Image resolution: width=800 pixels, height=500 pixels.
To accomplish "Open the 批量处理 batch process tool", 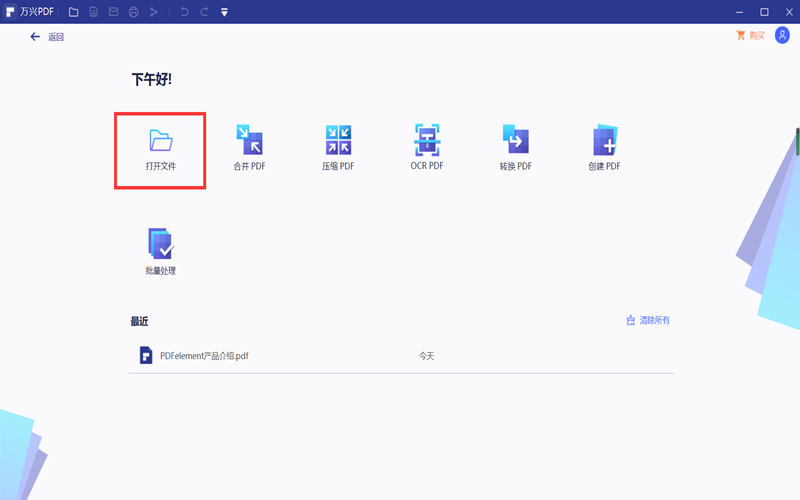I will click(160, 244).
